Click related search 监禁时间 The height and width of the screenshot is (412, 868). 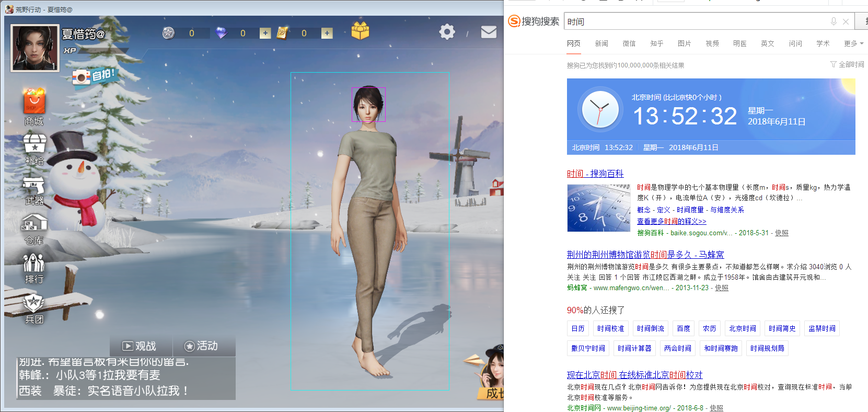point(822,328)
